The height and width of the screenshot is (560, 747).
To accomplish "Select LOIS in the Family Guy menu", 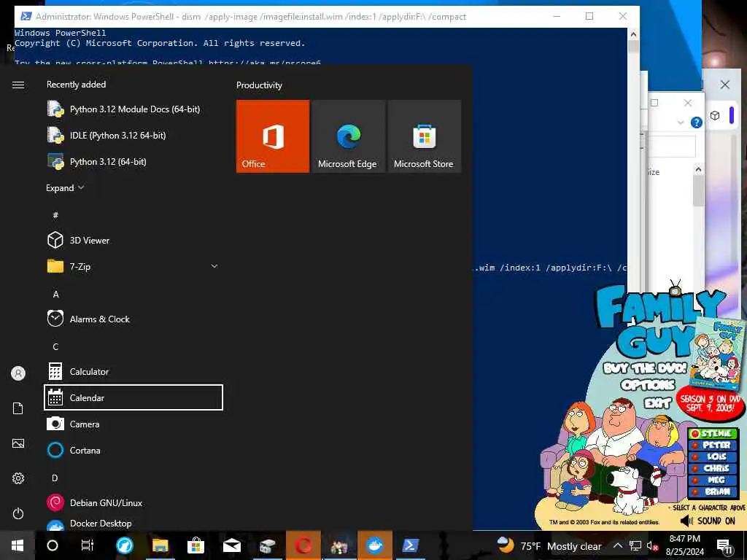I will click(x=713, y=456).
